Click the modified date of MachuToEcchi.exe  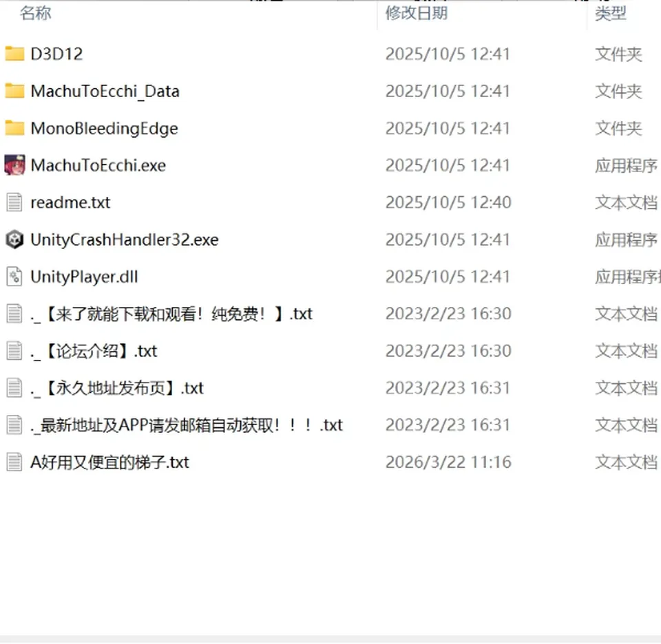pyautogui.click(x=448, y=166)
